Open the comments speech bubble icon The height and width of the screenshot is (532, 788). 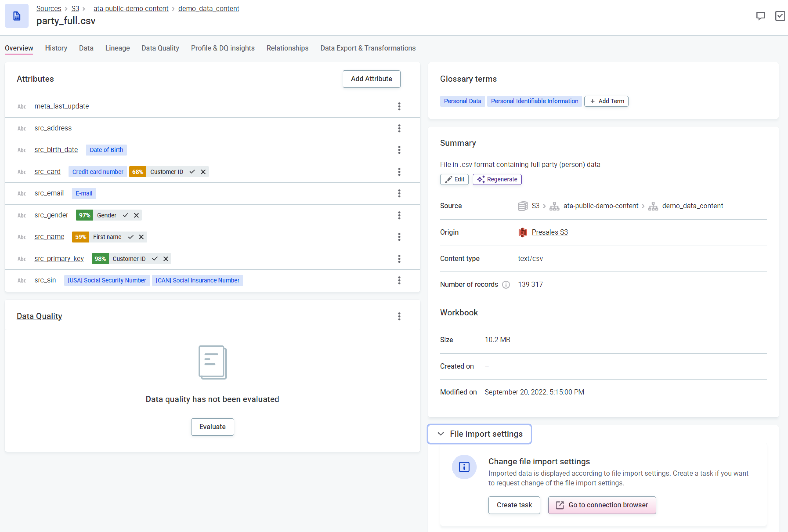[x=760, y=16]
